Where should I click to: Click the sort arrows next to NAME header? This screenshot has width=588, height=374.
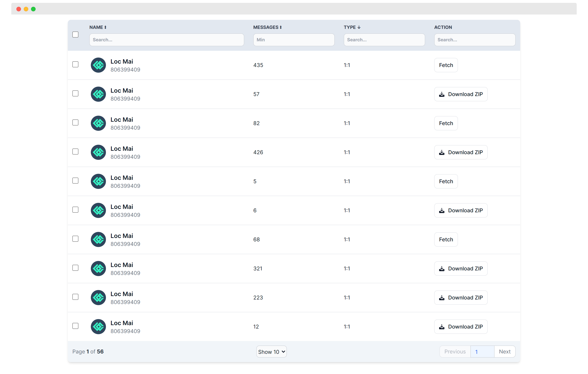(x=106, y=27)
